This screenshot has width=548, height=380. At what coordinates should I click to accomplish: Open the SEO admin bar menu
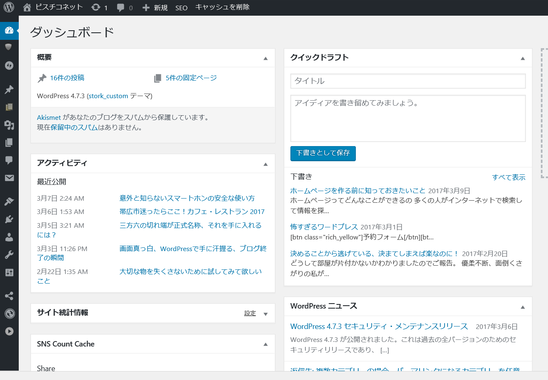pyautogui.click(x=181, y=7)
